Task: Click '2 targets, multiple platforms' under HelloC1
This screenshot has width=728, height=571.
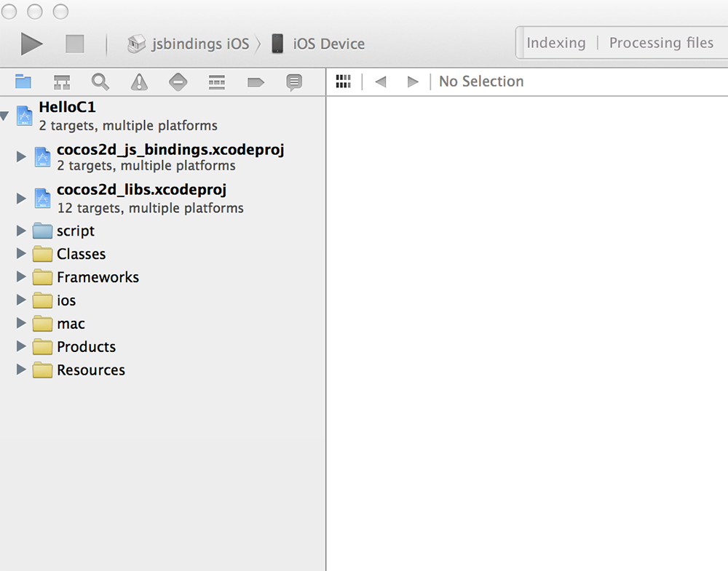Action: click(x=128, y=126)
